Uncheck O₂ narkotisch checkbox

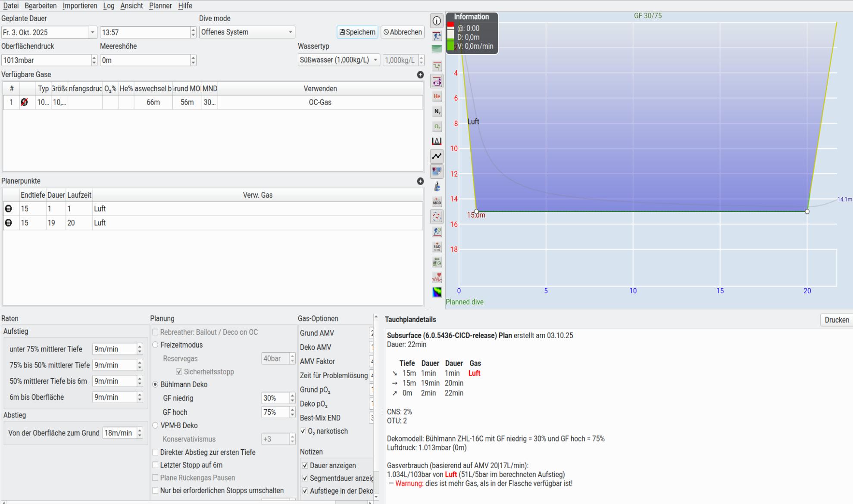pos(303,431)
